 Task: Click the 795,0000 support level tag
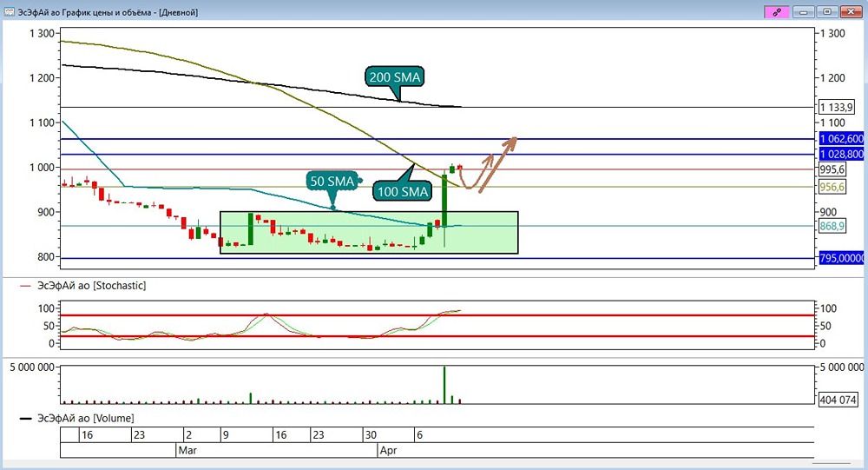click(841, 258)
